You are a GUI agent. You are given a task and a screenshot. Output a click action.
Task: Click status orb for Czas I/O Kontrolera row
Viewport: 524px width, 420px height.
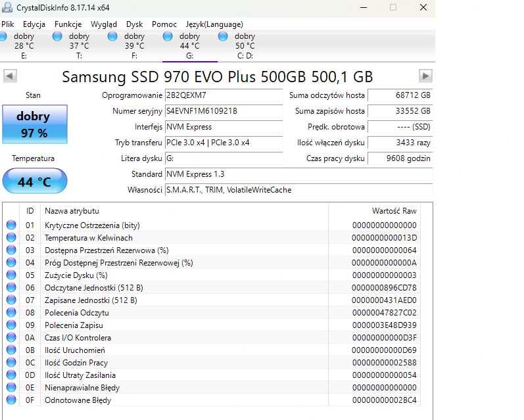(x=11, y=337)
